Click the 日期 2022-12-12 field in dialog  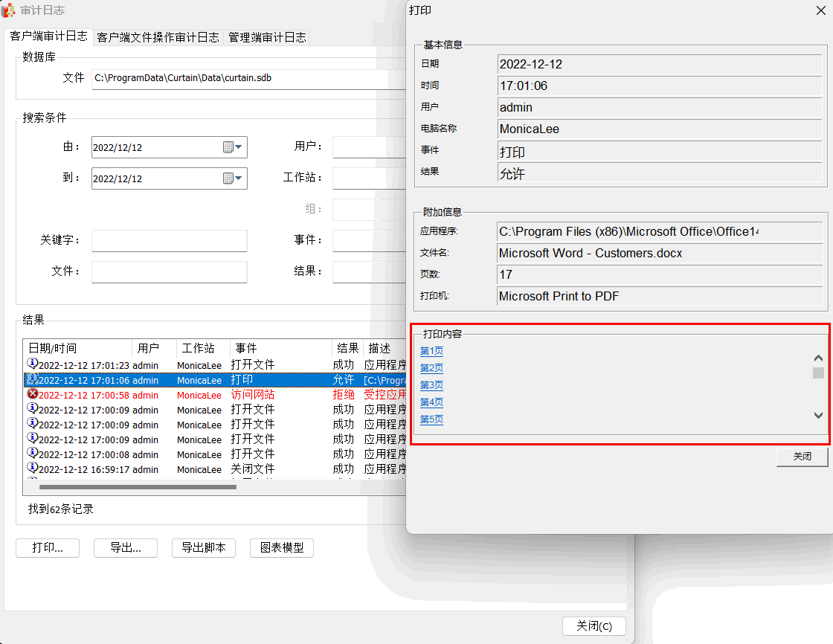point(659,64)
